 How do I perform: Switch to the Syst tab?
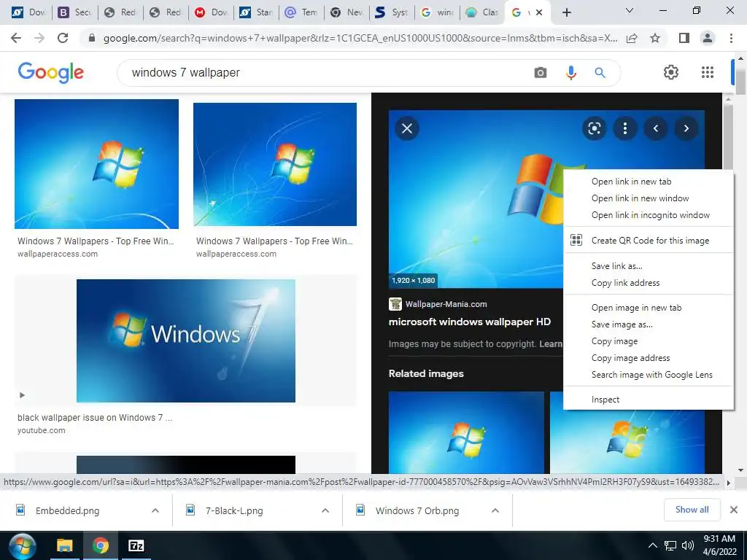(x=392, y=12)
